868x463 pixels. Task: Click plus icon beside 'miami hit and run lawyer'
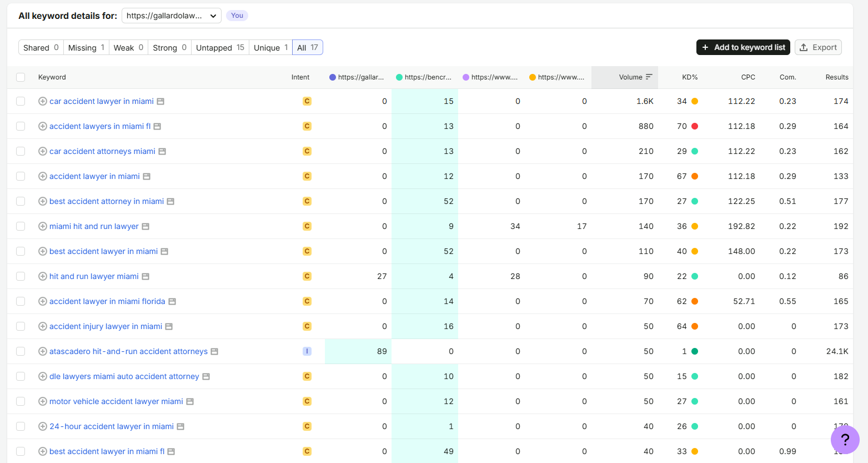coord(42,226)
